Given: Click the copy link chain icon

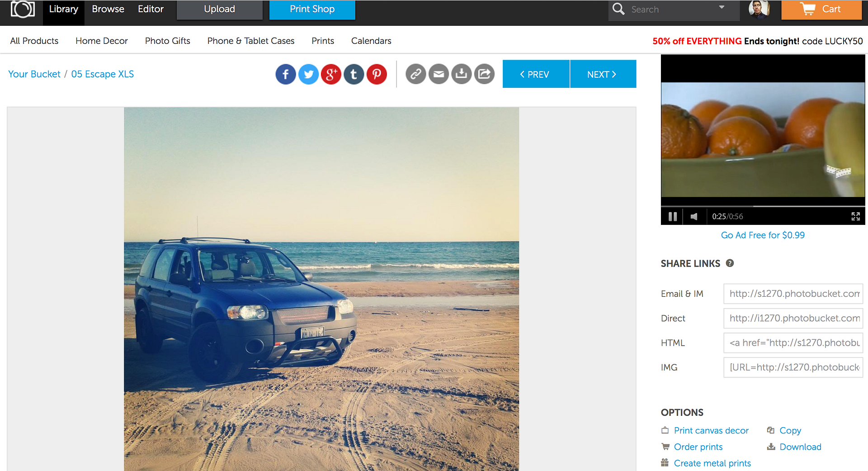Looking at the screenshot, I should (x=416, y=74).
